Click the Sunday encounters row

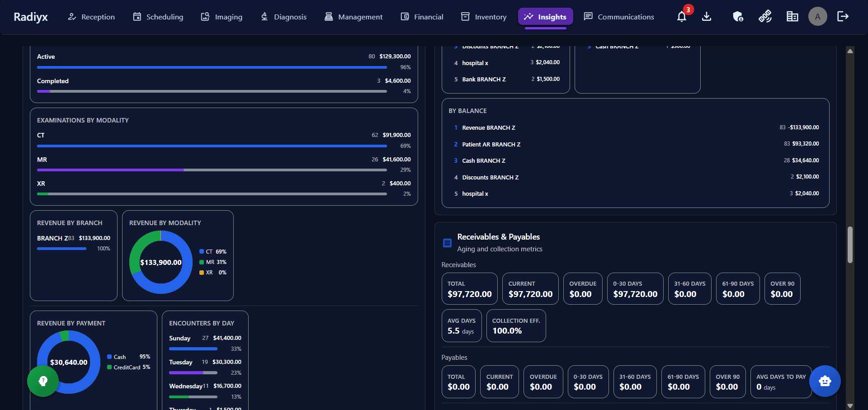[x=205, y=343]
